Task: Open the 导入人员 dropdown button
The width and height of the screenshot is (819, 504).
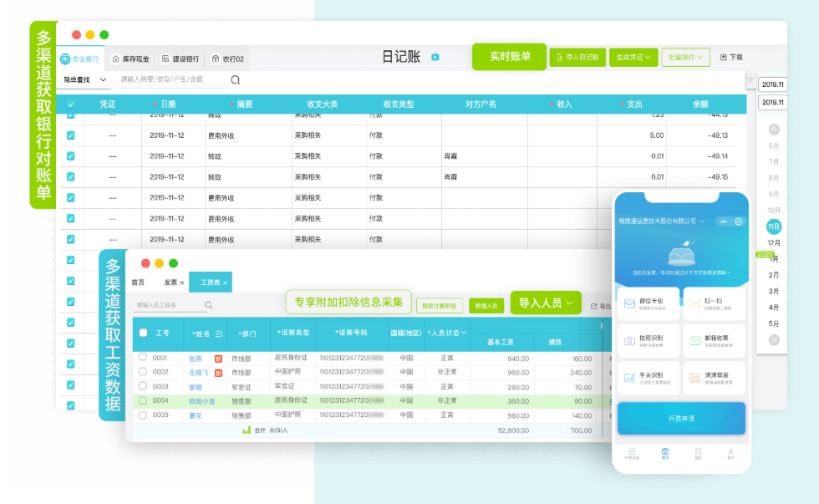Action: pos(545,303)
